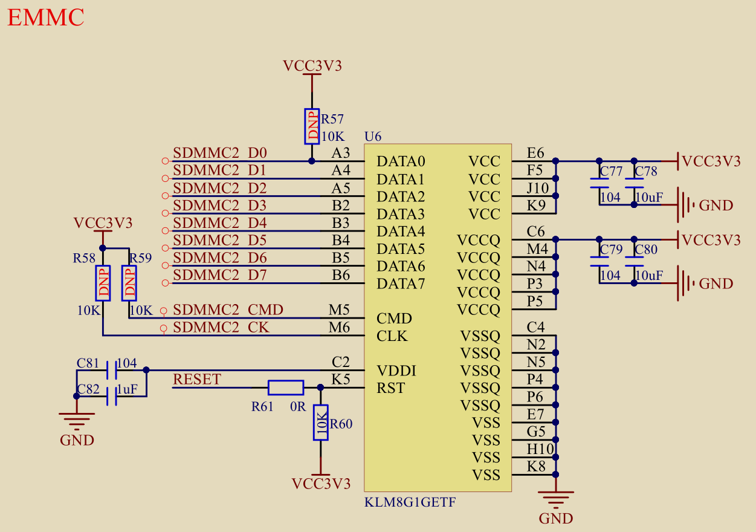Click the GND symbol beside C78
Image resolution: width=756 pixels, height=532 pixels.
687,205
